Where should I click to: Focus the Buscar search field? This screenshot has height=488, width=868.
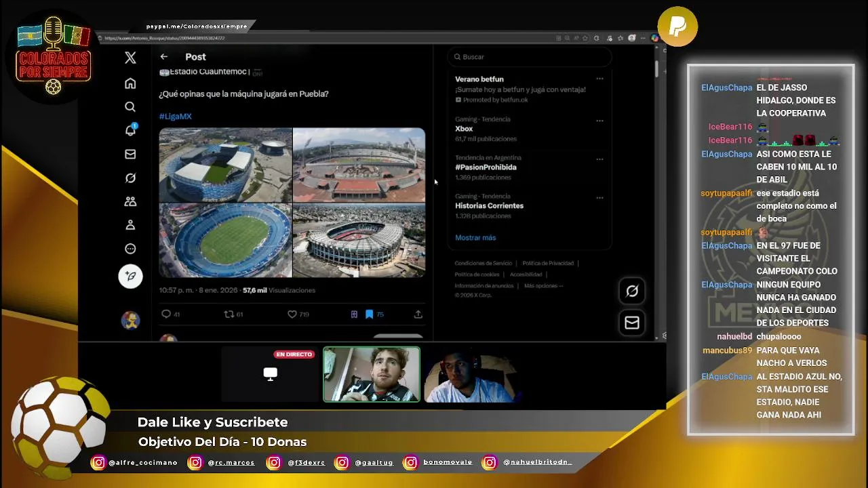click(x=530, y=57)
